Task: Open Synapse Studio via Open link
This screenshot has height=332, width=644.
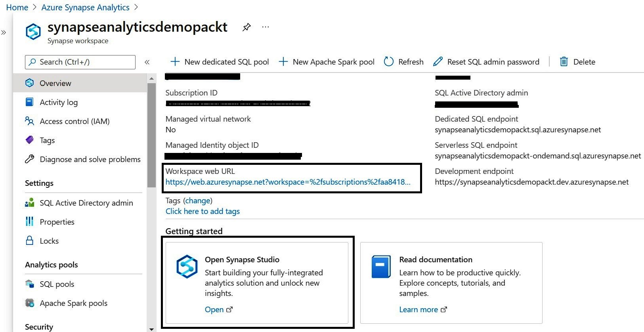Action: coord(218,309)
